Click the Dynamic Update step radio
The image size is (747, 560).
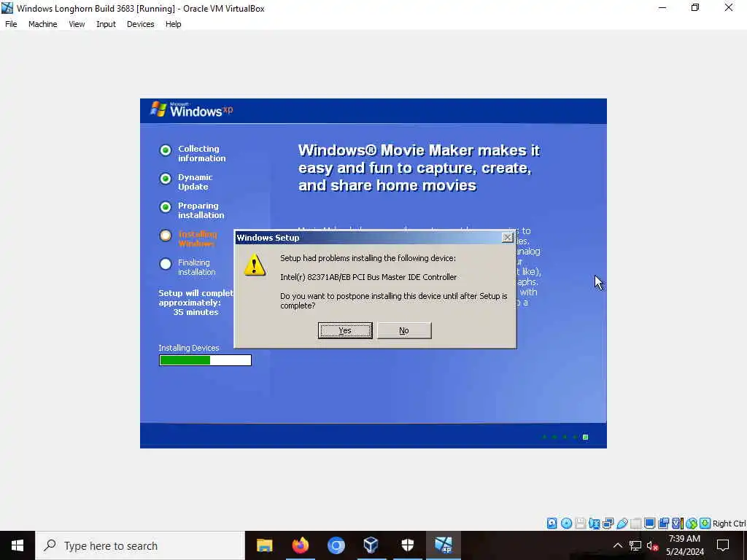pyautogui.click(x=166, y=179)
